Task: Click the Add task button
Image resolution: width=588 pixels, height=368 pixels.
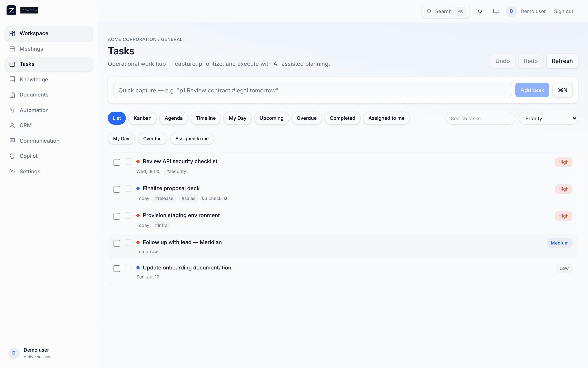Action: pyautogui.click(x=532, y=90)
